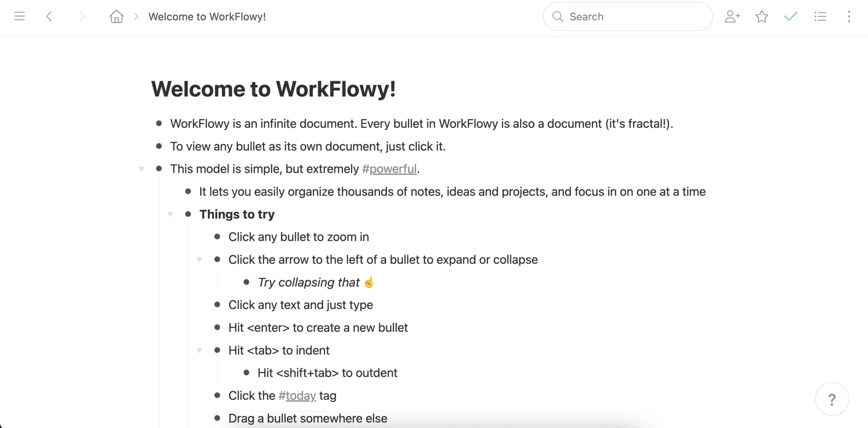Open the three-dot options menu icon

[x=849, y=16]
